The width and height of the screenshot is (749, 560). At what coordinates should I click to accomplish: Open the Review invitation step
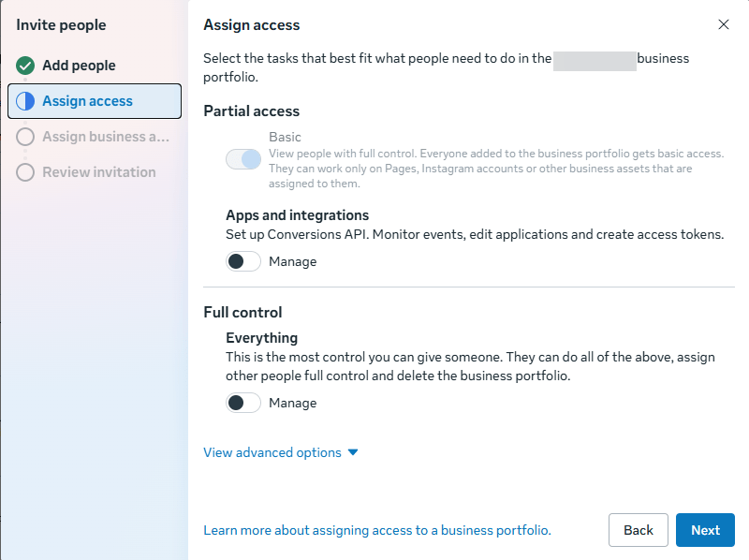[x=98, y=172]
